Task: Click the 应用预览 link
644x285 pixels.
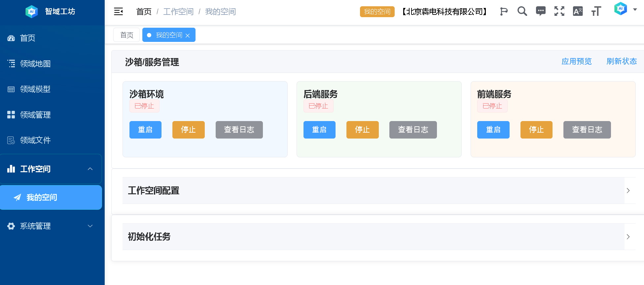Action: coord(576,61)
